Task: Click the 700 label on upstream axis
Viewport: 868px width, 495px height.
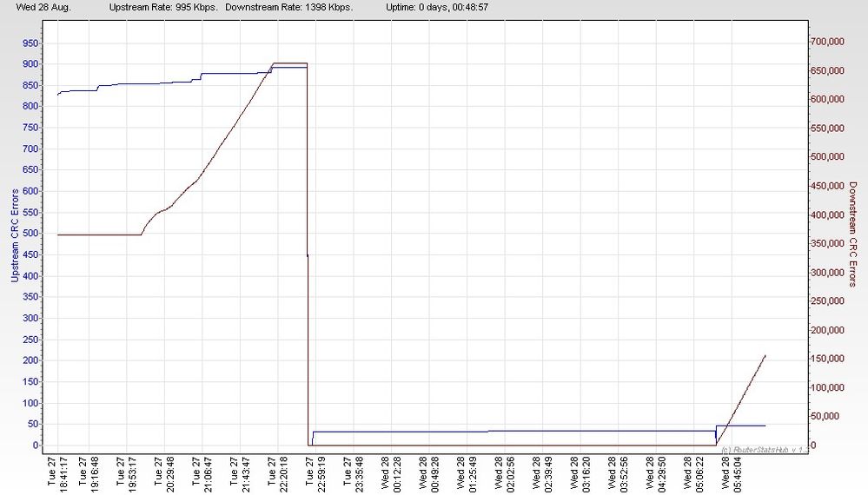Action: (x=30, y=148)
